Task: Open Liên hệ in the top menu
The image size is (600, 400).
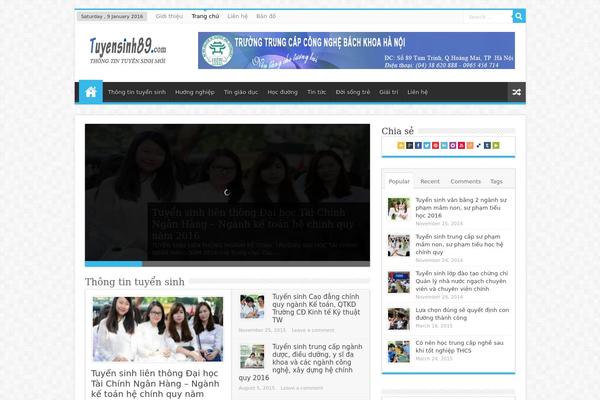Action: pyautogui.click(x=237, y=16)
